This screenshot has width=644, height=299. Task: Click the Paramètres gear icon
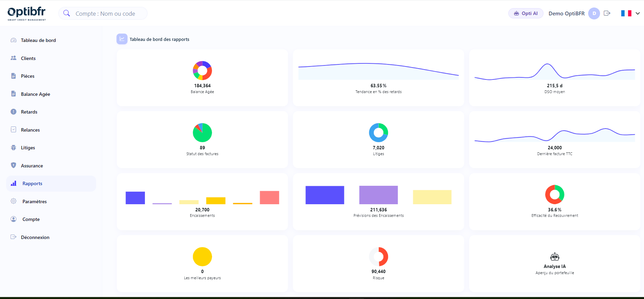[x=13, y=201]
